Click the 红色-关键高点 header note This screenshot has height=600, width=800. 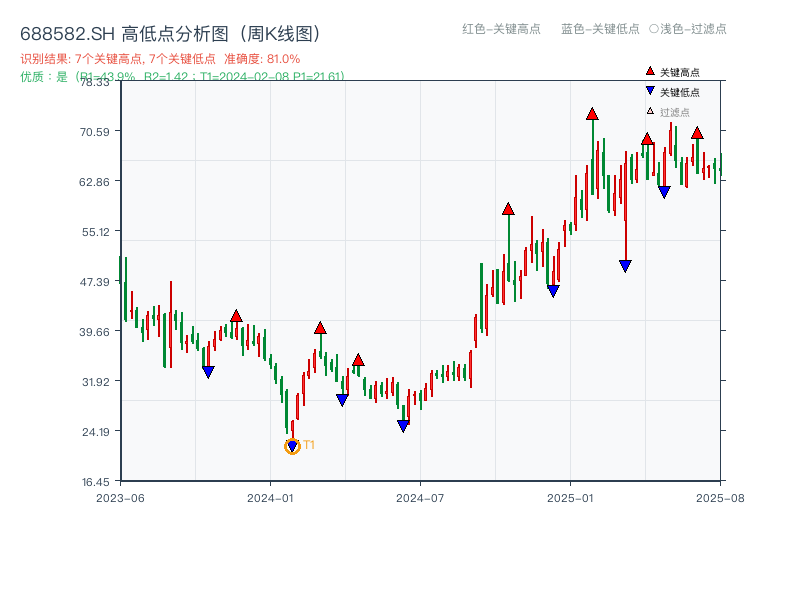click(x=501, y=29)
